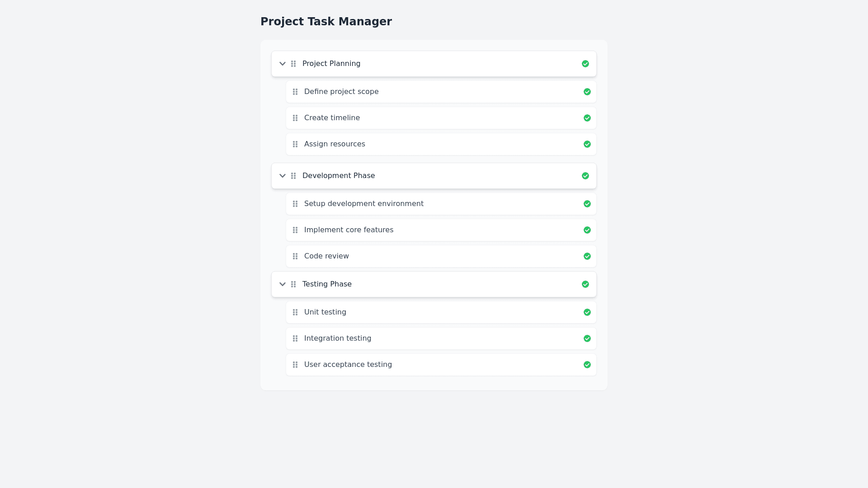Click drag handle for Unit testing
This screenshot has width=868, height=488.
[x=295, y=312]
